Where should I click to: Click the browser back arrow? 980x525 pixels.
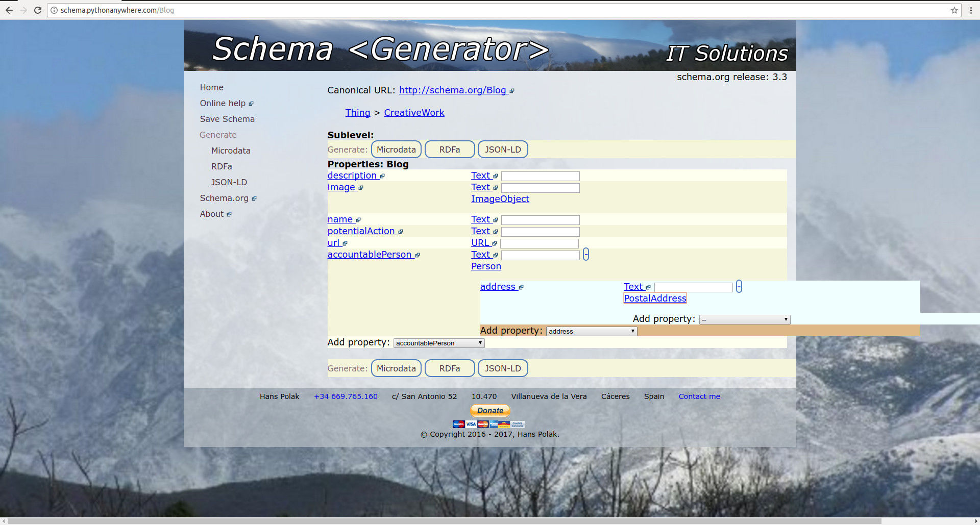point(9,10)
